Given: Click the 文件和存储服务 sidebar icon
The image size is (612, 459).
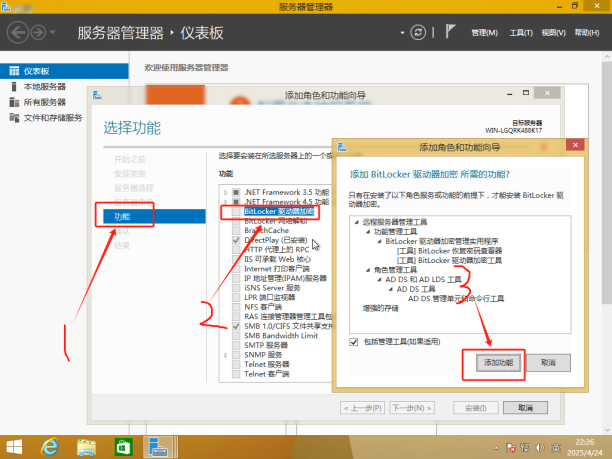Looking at the screenshot, I should [14, 118].
